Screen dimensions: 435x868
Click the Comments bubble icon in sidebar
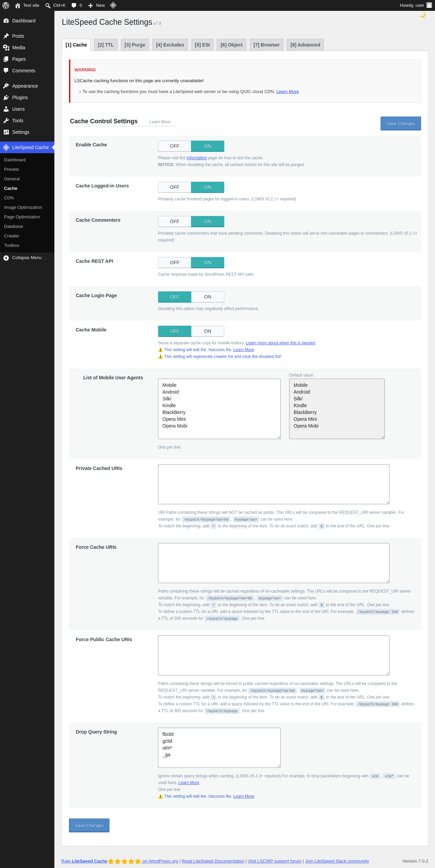coord(6,71)
